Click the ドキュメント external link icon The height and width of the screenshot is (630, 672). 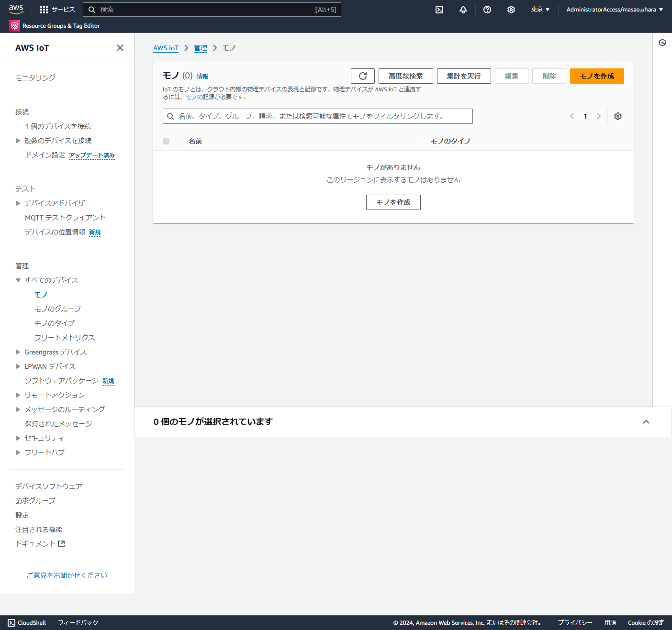[x=61, y=544]
